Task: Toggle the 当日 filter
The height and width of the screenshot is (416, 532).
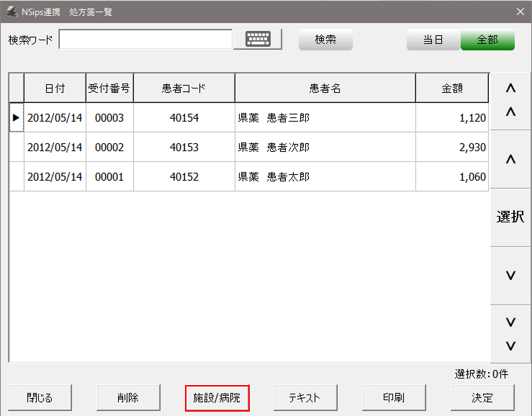Action: point(433,40)
